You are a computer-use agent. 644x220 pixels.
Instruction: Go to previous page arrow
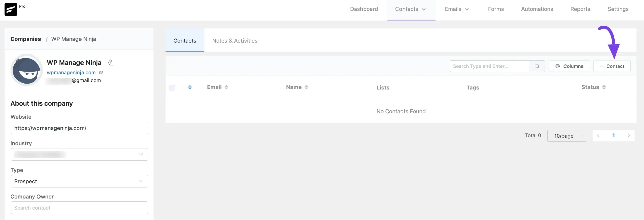tap(598, 135)
